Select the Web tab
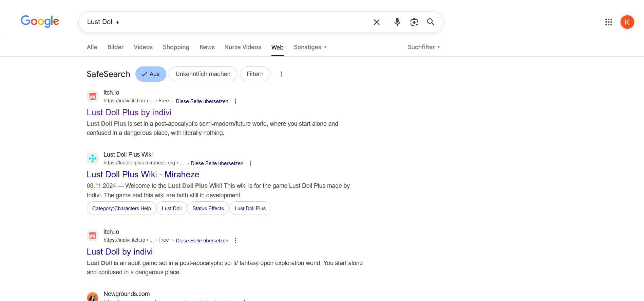Image resolution: width=644 pixels, height=301 pixels. coord(277,47)
